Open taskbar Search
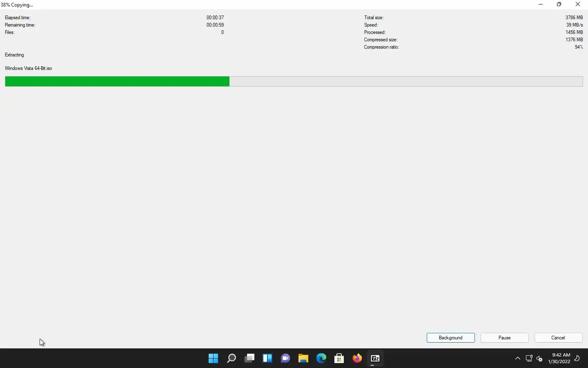Screen dimensions: 588x368 (232, 359)
